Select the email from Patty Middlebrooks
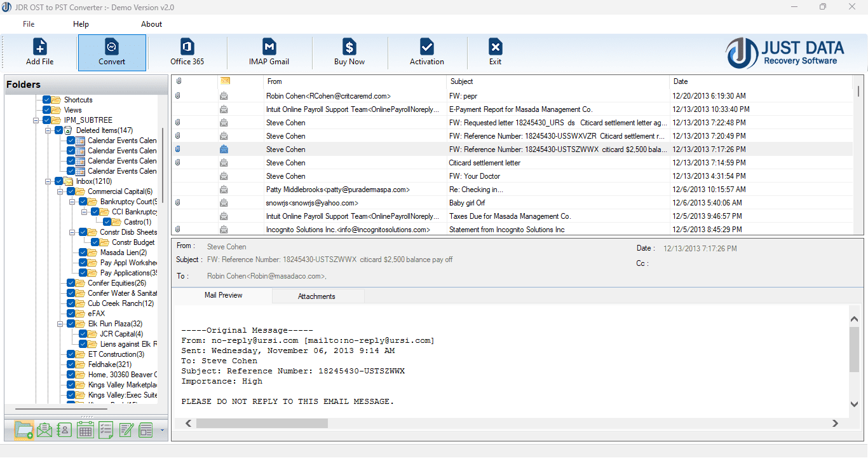The width and height of the screenshot is (868, 458). 381,190
